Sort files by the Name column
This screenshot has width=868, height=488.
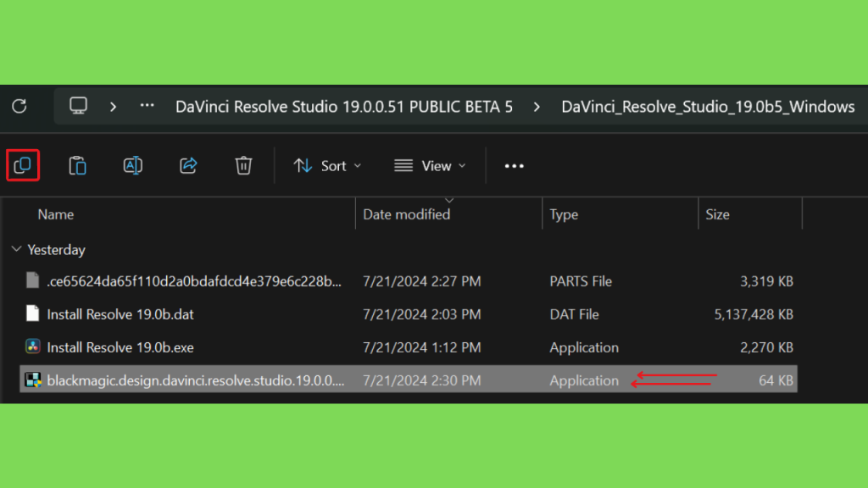(56, 214)
